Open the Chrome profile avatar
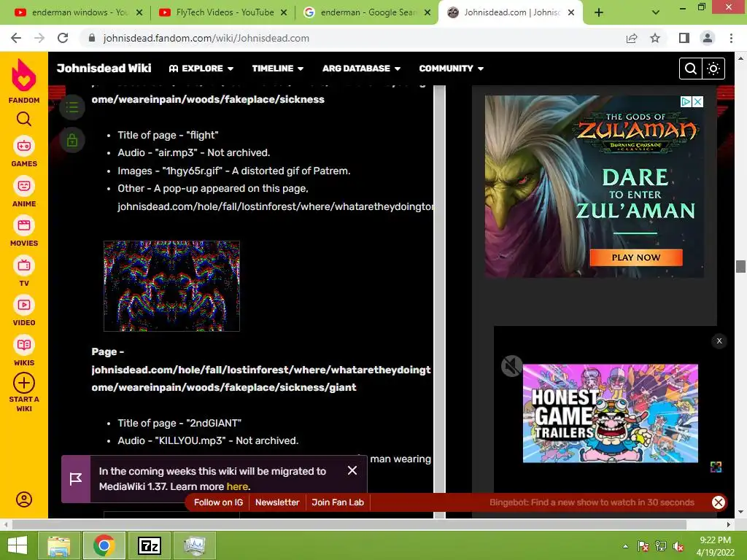 (708, 38)
